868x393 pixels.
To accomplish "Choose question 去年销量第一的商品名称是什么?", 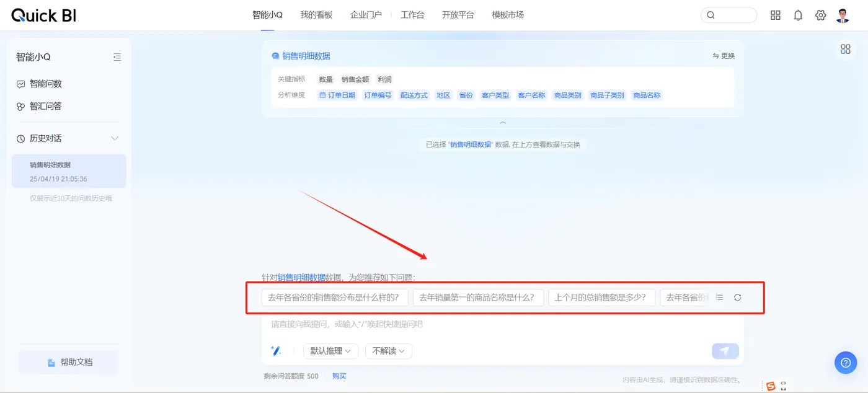I will point(478,298).
